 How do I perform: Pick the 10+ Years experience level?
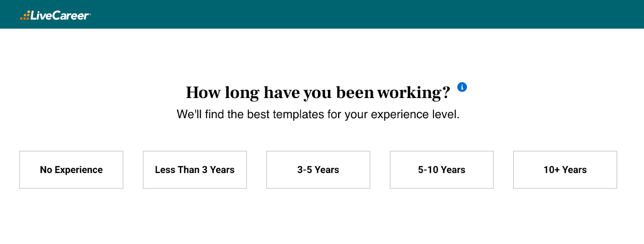[565, 169]
